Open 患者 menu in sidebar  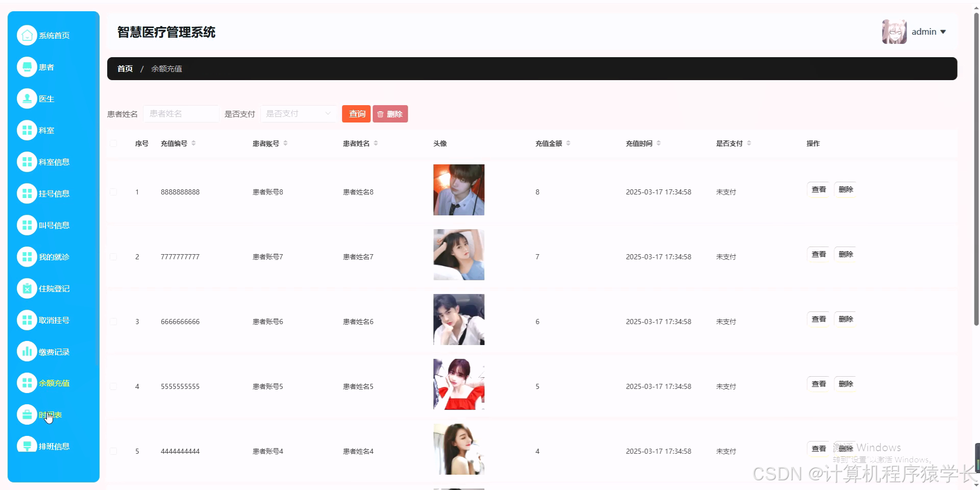point(46,67)
